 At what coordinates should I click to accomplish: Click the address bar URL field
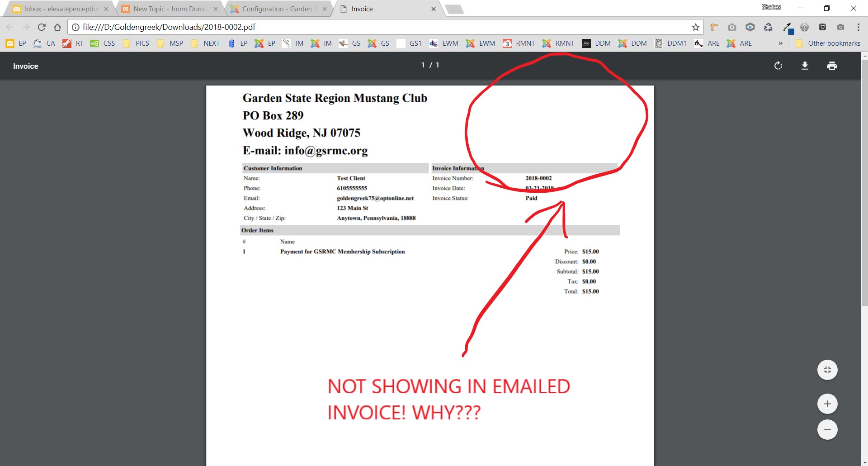coord(384,27)
